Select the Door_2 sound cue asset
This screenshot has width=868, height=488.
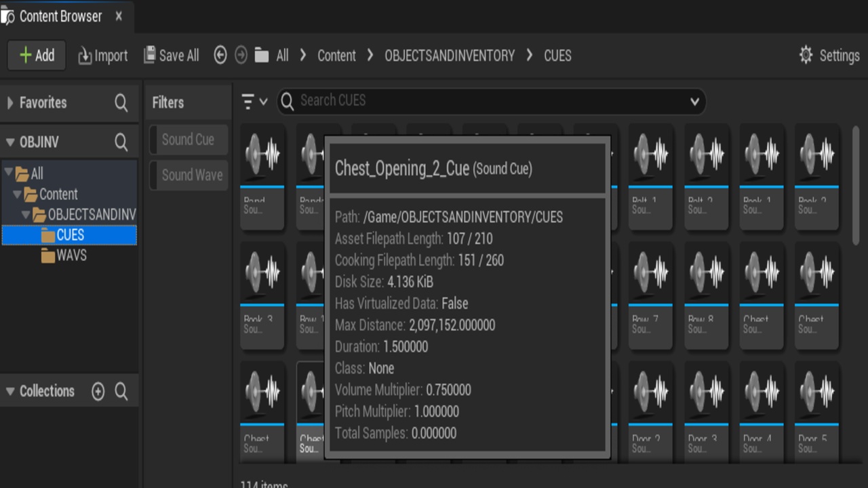(650, 412)
